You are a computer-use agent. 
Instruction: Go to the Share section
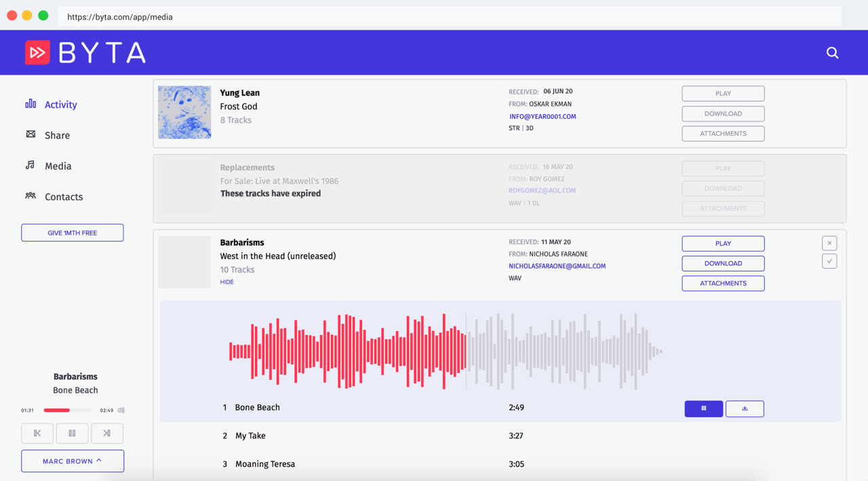coord(57,136)
